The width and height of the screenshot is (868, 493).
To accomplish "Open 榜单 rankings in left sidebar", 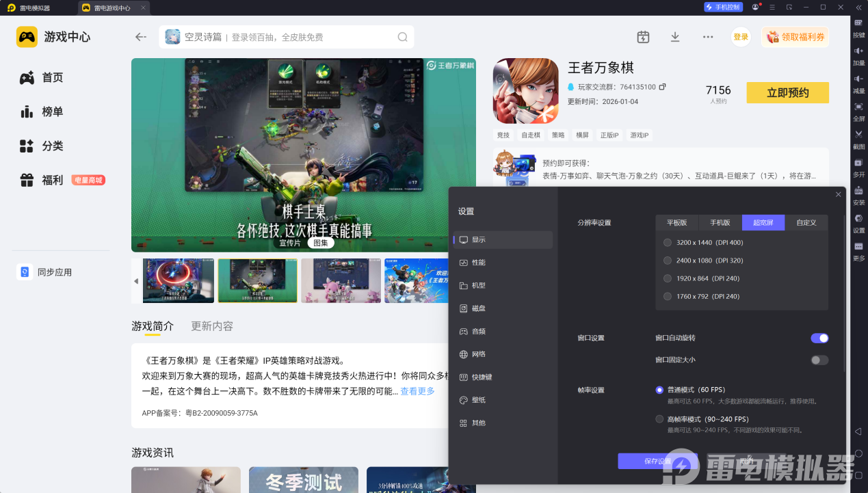I will point(42,111).
